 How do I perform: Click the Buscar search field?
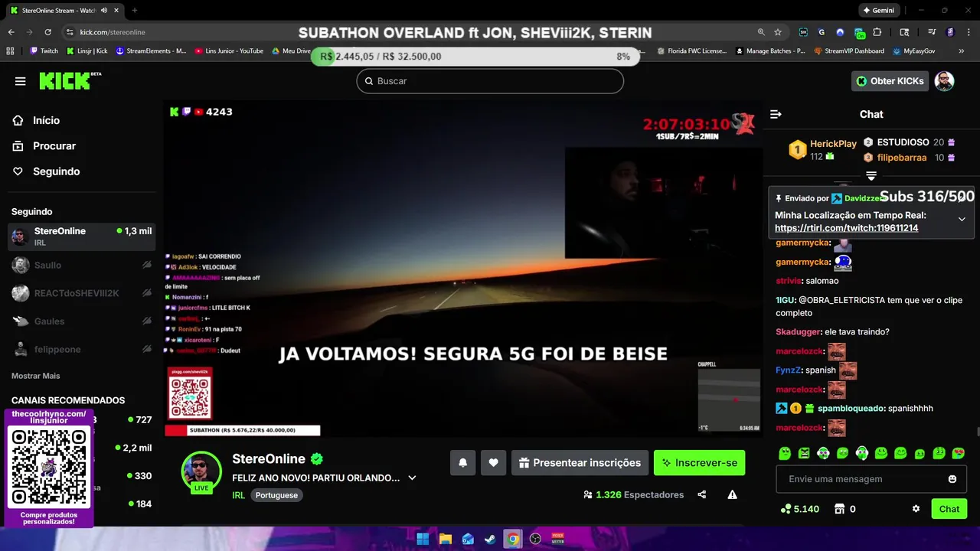pyautogui.click(x=490, y=81)
